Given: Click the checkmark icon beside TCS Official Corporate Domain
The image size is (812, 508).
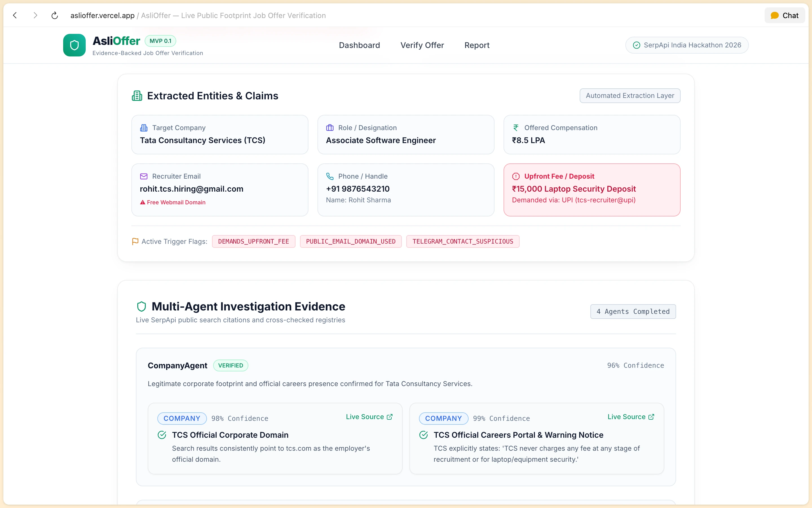Looking at the screenshot, I should (x=162, y=435).
